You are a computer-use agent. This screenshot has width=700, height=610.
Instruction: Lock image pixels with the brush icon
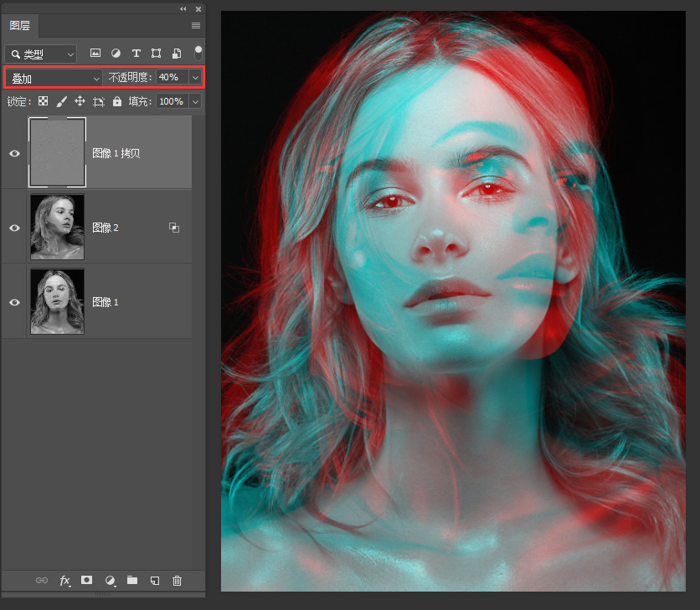pyautogui.click(x=61, y=101)
